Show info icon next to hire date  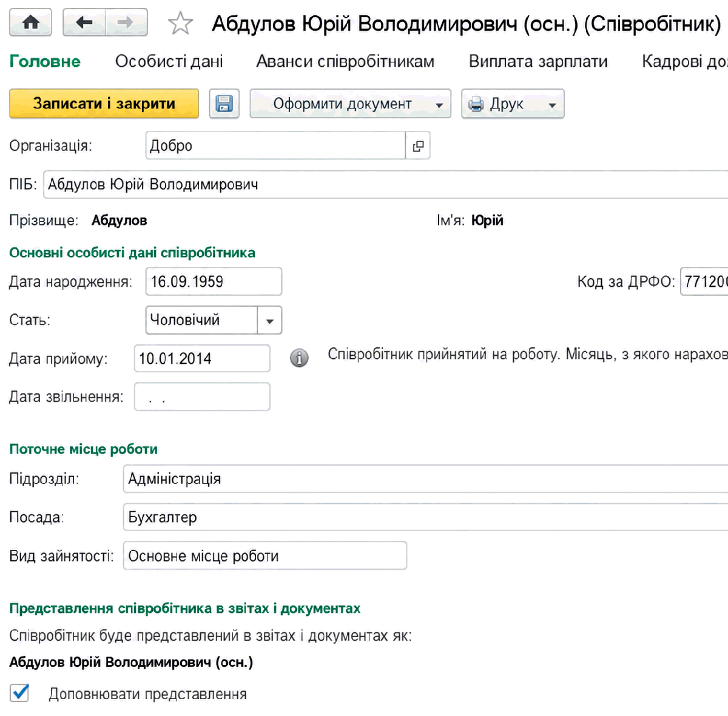pyautogui.click(x=299, y=358)
